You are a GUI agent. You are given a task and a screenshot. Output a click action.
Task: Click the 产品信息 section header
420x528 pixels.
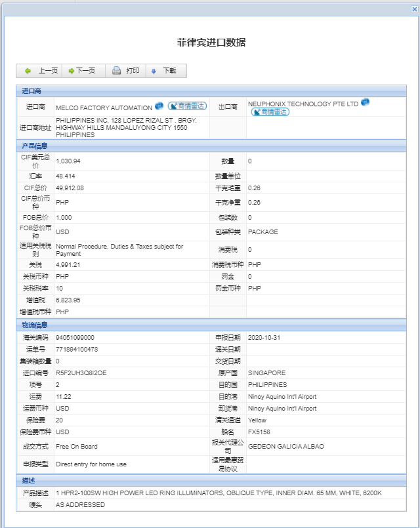coord(35,146)
